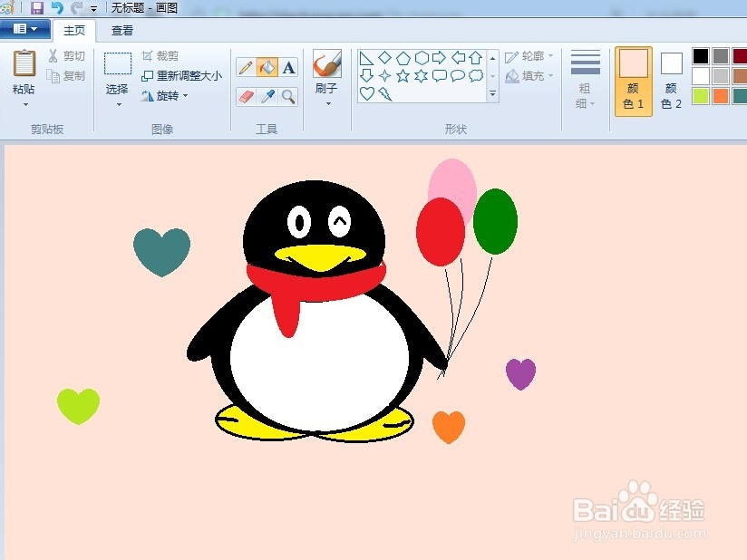
Task: Click the teal heart on canvas
Action: 162,252
